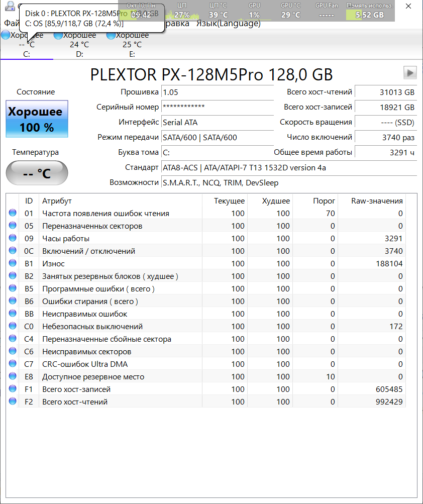Select the Небезопасных выключений attribute name
Image resolution: width=423 pixels, height=504 pixels.
click(92, 326)
